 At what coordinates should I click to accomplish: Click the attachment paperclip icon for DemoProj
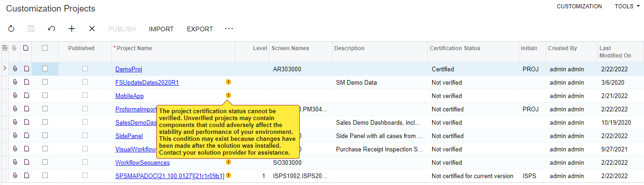pos(15,69)
